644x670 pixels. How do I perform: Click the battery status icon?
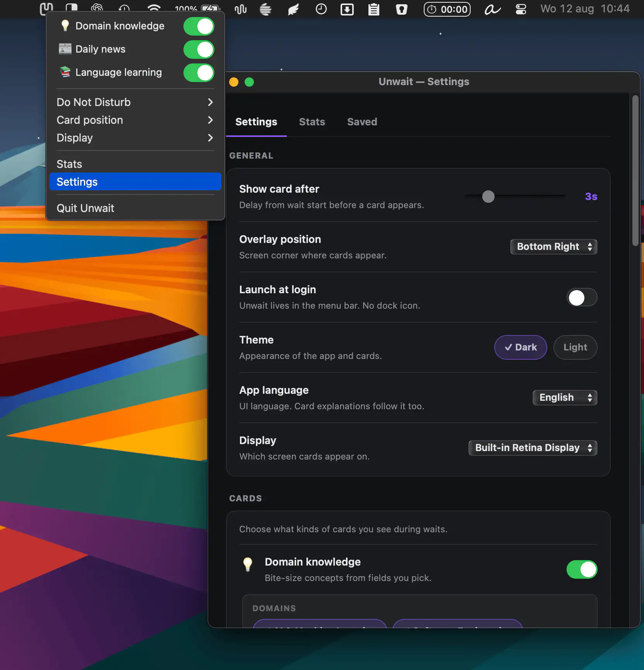[211, 9]
